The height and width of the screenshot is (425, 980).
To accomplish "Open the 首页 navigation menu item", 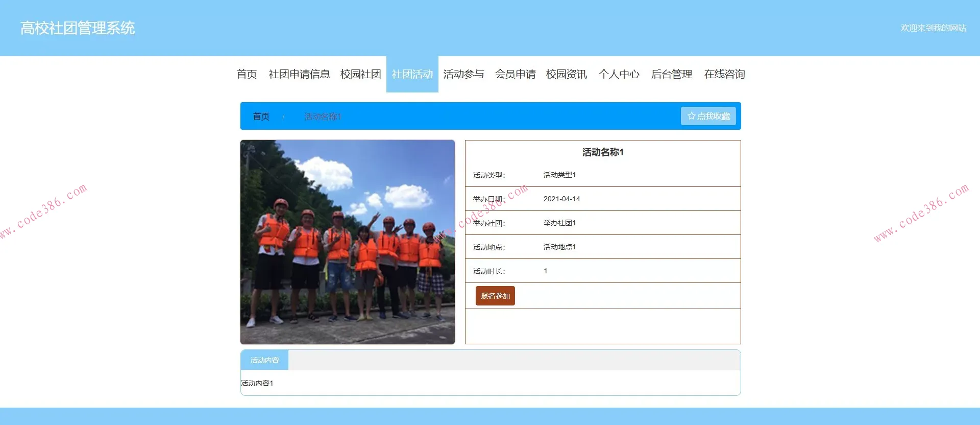I will [x=247, y=74].
